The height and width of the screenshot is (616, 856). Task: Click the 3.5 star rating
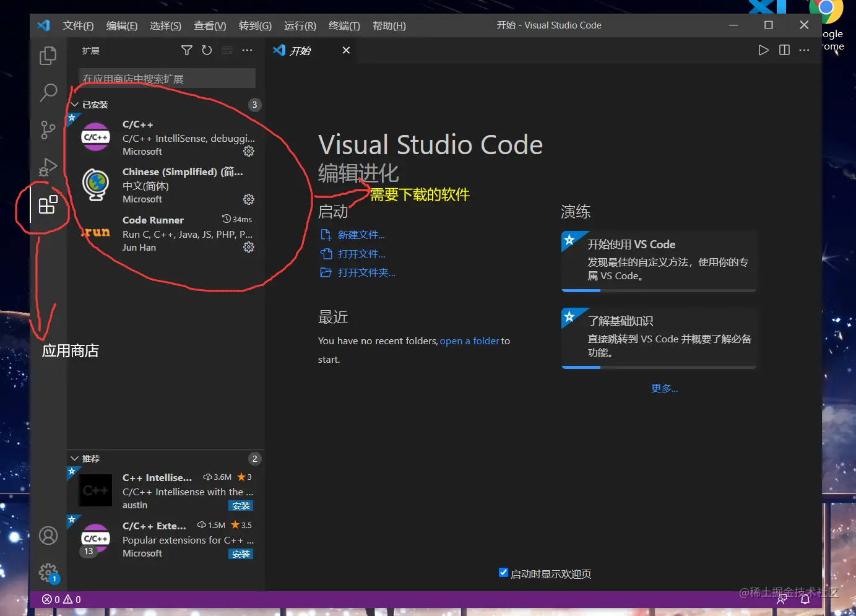pos(241,525)
